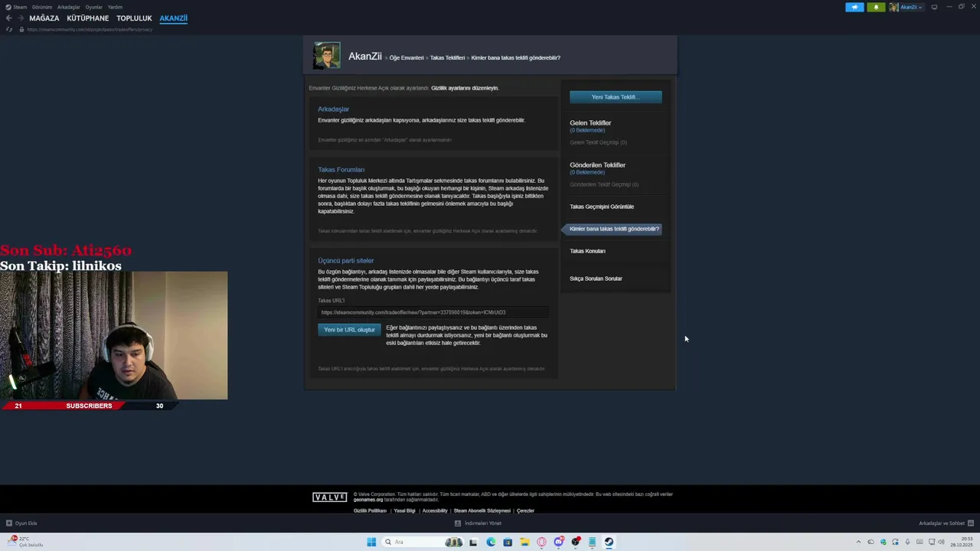Viewport: 980px width, 551px height.
Task: Open the AkanZii profile avatar
Action: click(x=327, y=55)
